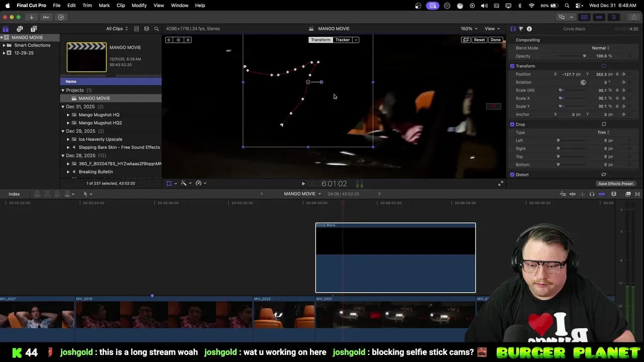644x362 pixels.
Task: Disable the Transform checkbox
Action: coord(512,66)
